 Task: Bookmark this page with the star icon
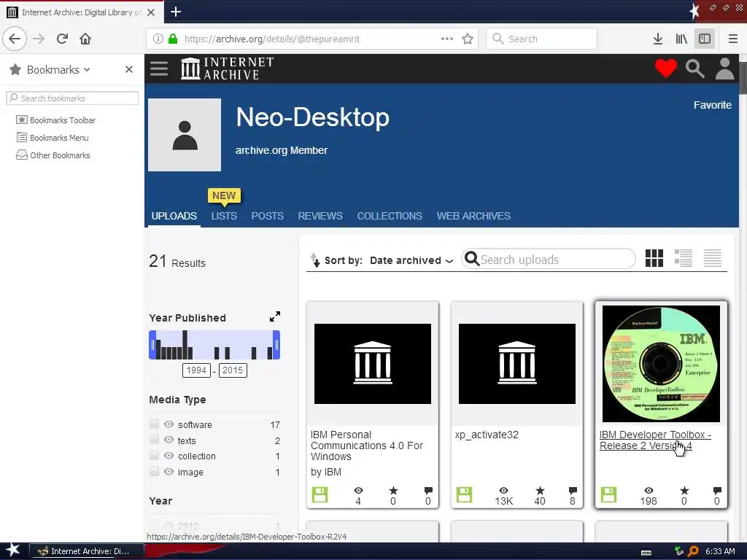pos(468,39)
